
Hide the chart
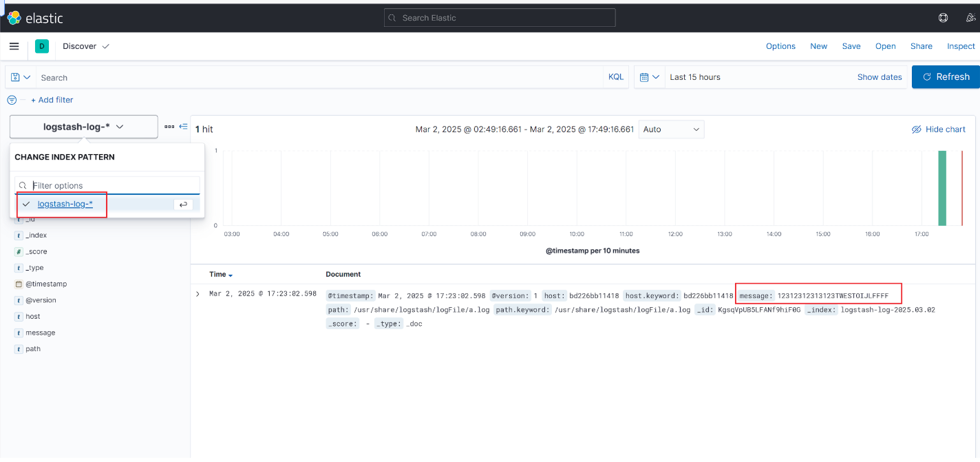point(939,129)
